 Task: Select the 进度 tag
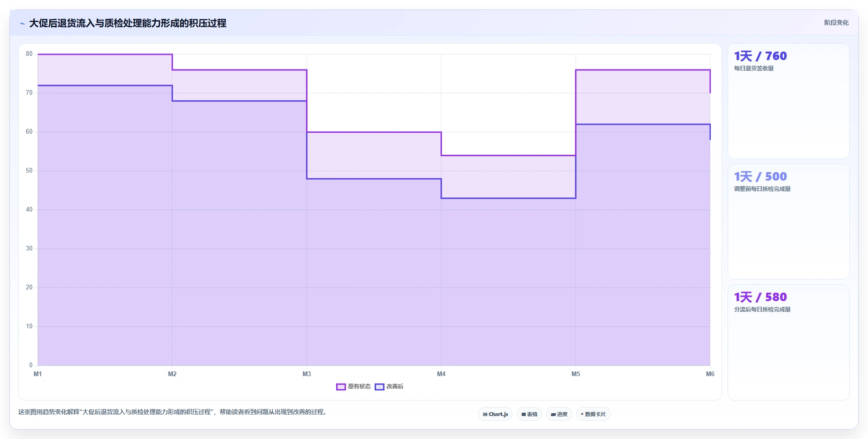[559, 414]
